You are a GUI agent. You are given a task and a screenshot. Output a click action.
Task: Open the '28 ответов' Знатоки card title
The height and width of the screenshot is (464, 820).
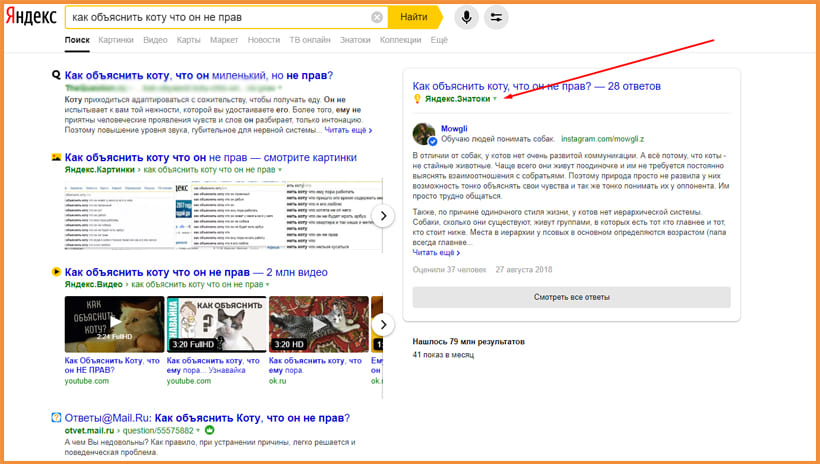537,86
